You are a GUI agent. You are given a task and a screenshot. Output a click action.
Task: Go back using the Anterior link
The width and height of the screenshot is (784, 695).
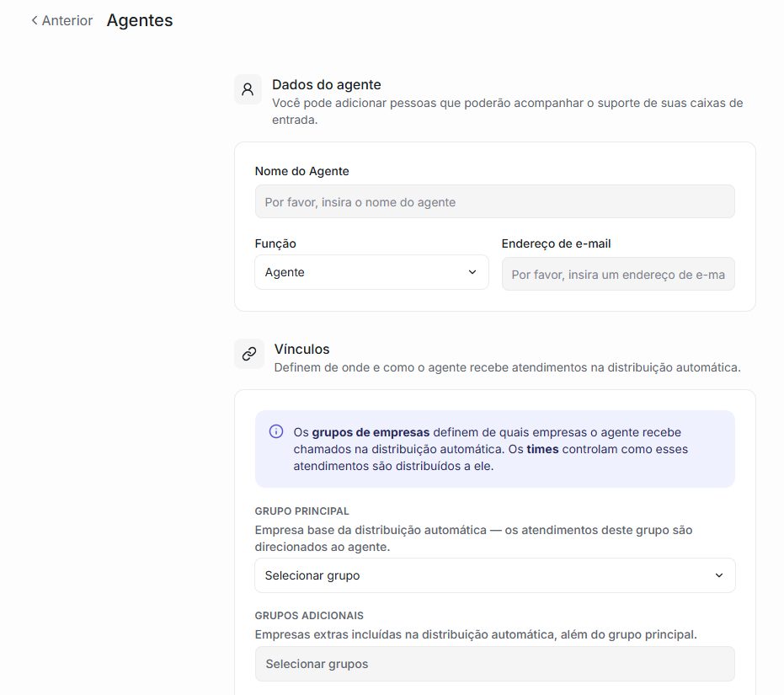(x=62, y=20)
